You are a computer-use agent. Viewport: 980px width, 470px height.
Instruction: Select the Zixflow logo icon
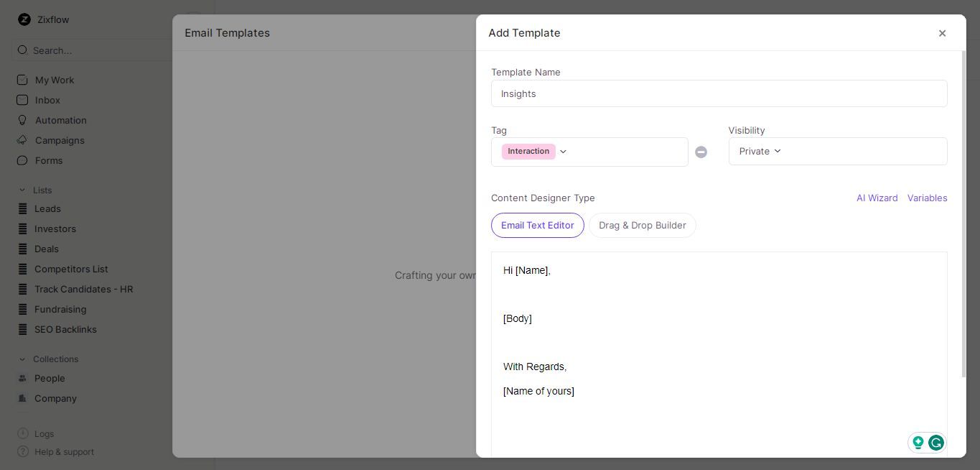pyautogui.click(x=24, y=19)
